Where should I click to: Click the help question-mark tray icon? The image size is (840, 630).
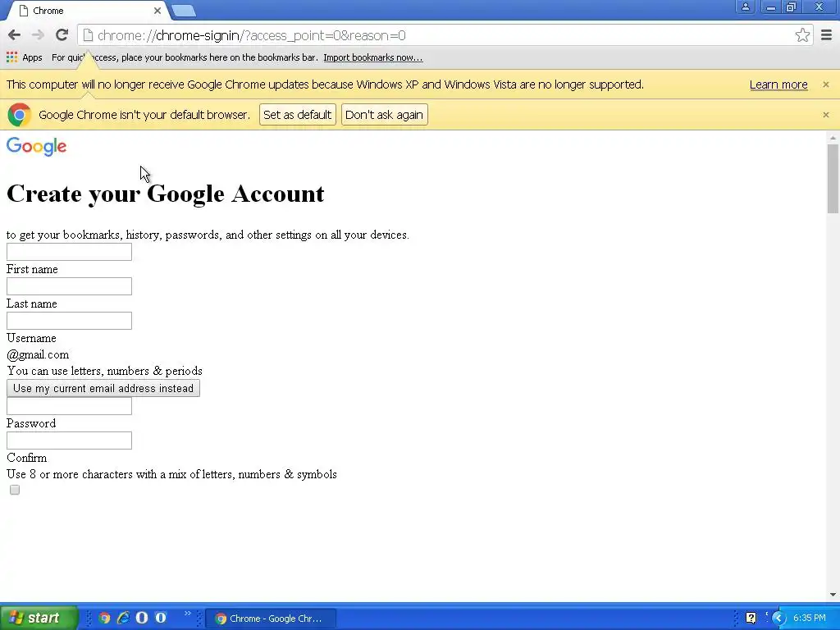point(751,618)
